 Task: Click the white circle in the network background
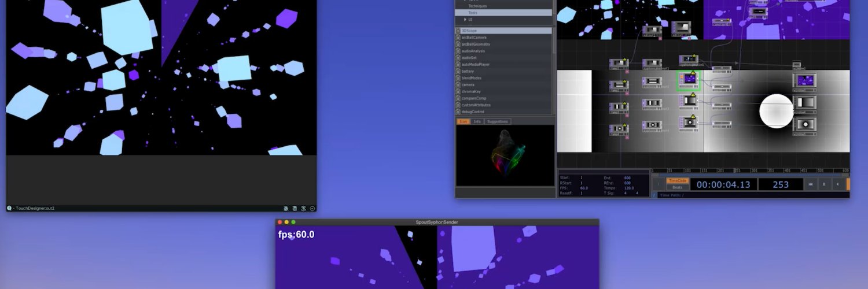tap(776, 111)
